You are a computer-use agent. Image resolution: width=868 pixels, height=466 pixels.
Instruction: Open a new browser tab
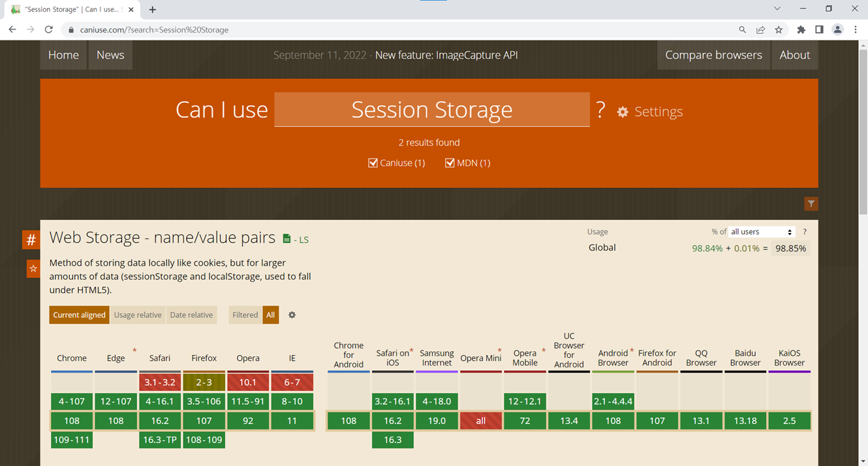(153, 9)
